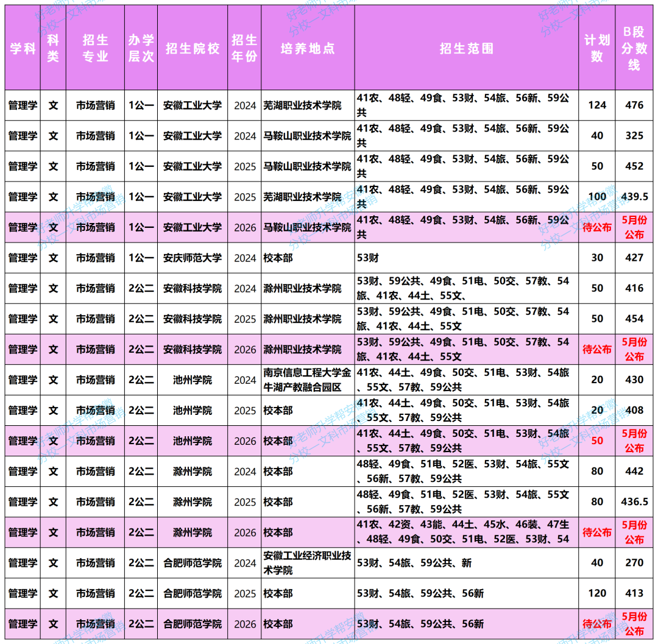The width and height of the screenshot is (658, 644).
Task: Select the score cell 270
Action: (x=634, y=562)
